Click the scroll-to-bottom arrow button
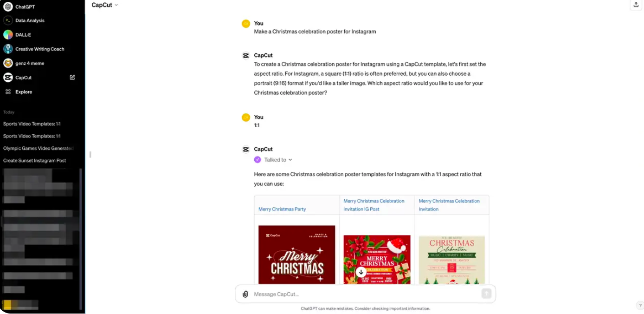Screen dimensions: 644x314 point(361,272)
